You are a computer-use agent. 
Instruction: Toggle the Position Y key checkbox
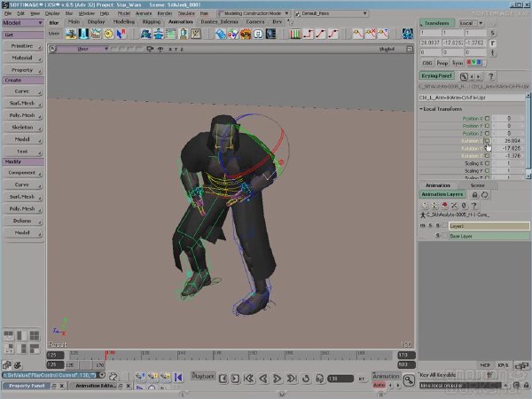click(x=487, y=126)
